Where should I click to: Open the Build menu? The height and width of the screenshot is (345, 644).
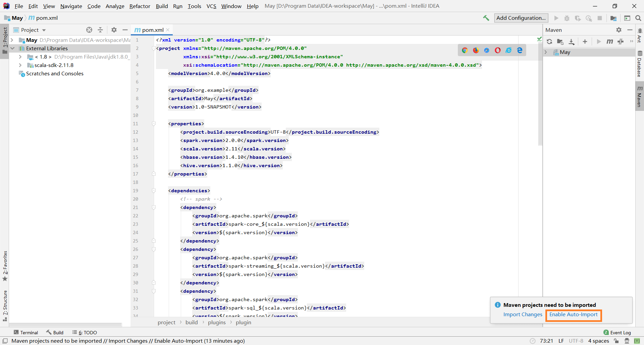click(x=162, y=6)
